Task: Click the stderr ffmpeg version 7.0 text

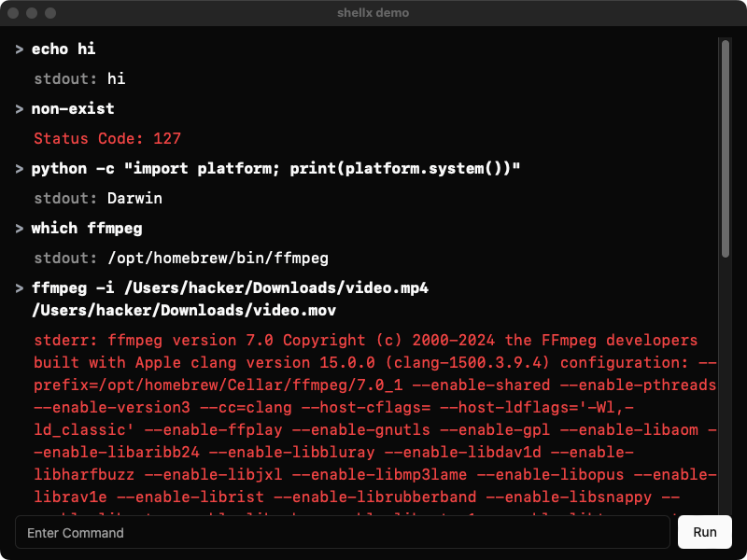Action: click(153, 341)
